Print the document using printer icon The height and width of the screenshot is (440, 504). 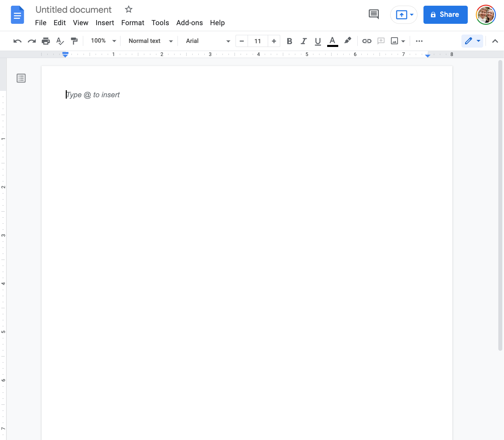point(46,41)
